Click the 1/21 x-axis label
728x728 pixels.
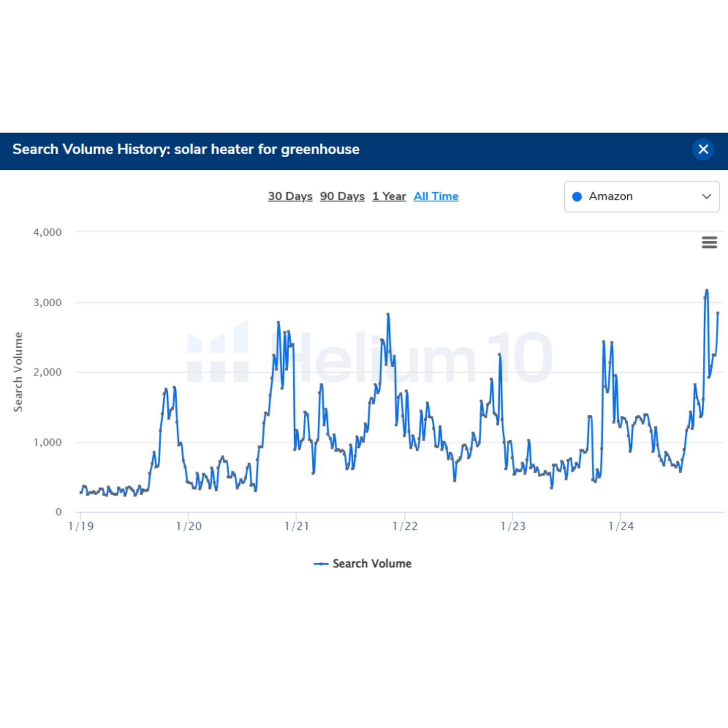coord(297,526)
